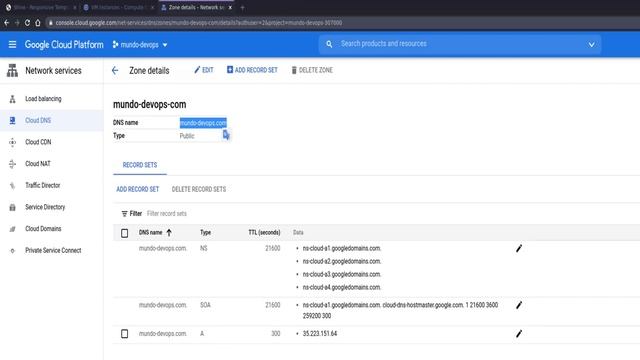Click the Google Cloud Platform logo

click(x=64, y=44)
